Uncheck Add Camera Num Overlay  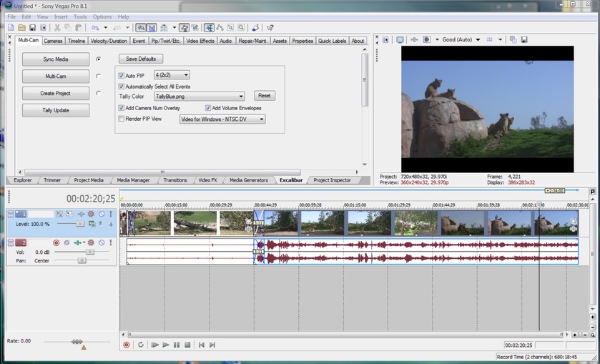tap(122, 108)
